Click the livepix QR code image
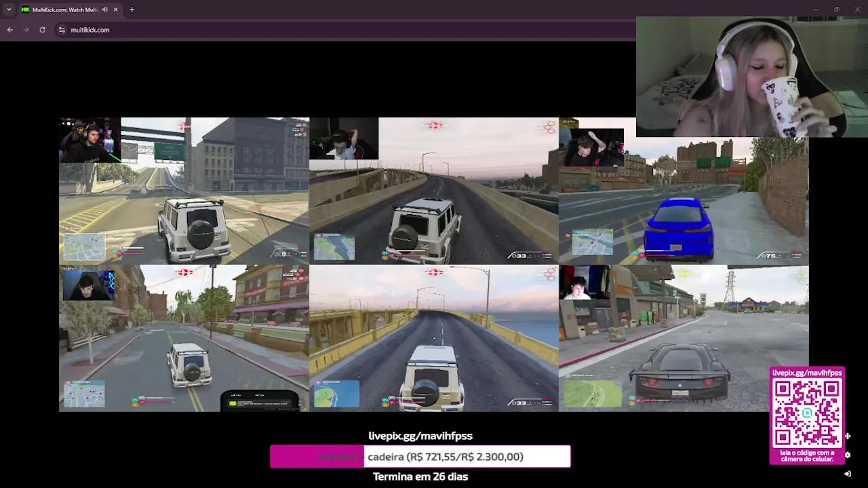The height and width of the screenshot is (488, 868). tap(807, 412)
